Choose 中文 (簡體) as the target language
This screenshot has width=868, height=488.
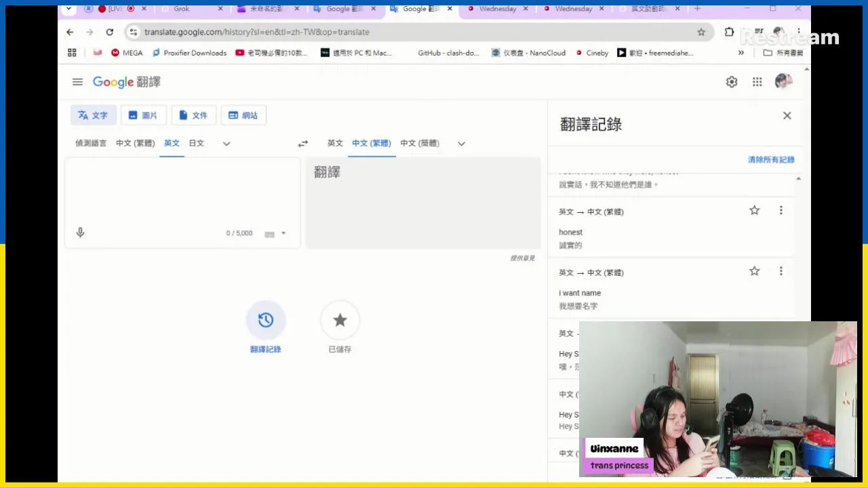pyautogui.click(x=420, y=143)
